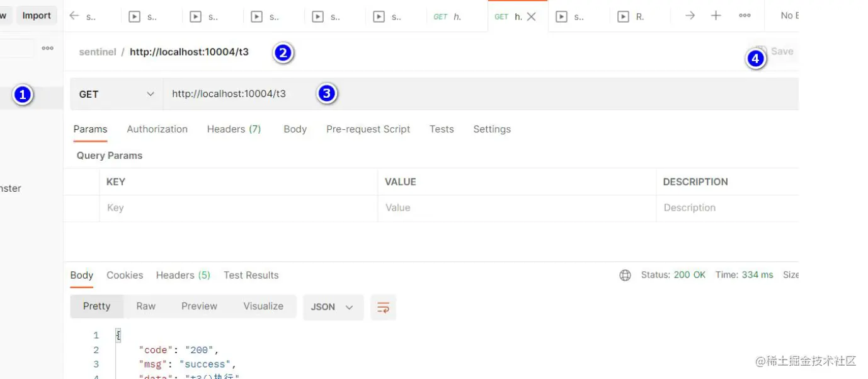Viewport: 868px width, 379px height.
Task: Click the forward arrow after the tabs
Action: click(x=690, y=16)
